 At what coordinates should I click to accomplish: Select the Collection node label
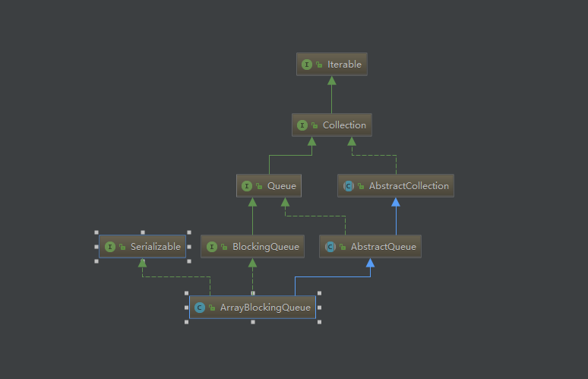344,125
